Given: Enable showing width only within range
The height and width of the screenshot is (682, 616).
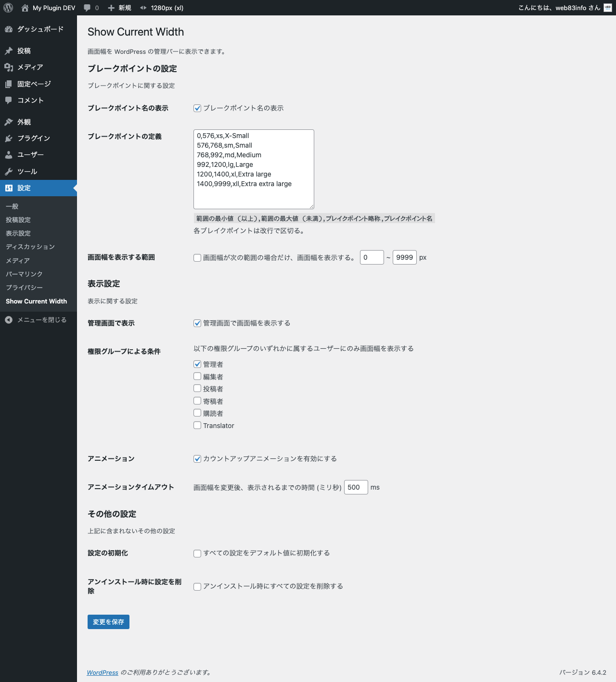Looking at the screenshot, I should pos(197,258).
